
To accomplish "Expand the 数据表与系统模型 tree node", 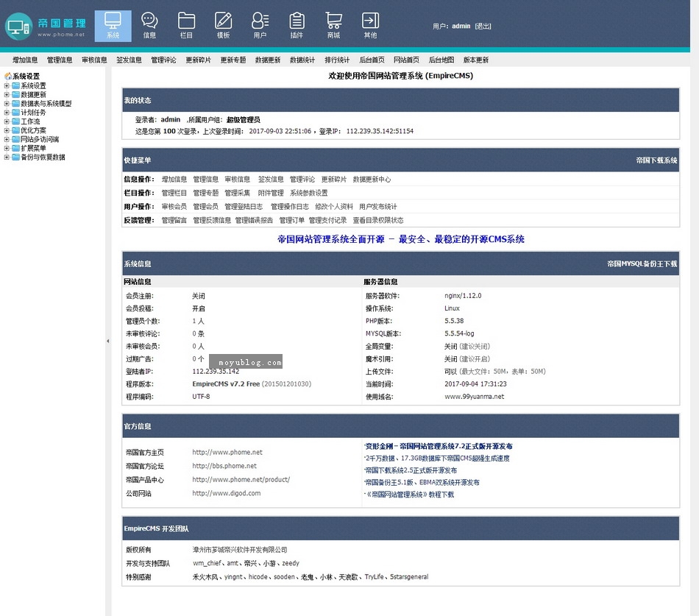I will (7, 104).
